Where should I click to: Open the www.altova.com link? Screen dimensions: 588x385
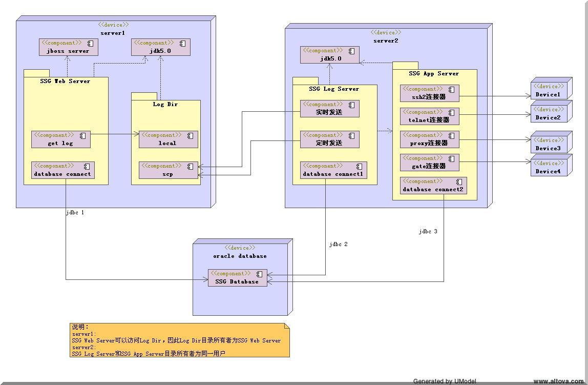[558, 381]
